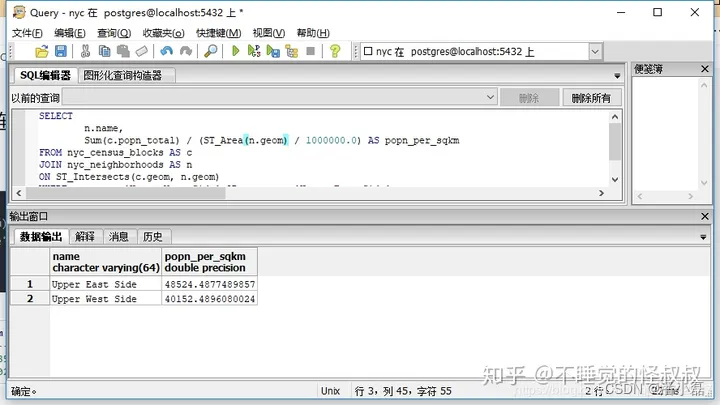Execute the query with the green play icon
This screenshot has width=720, height=405.
[236, 51]
